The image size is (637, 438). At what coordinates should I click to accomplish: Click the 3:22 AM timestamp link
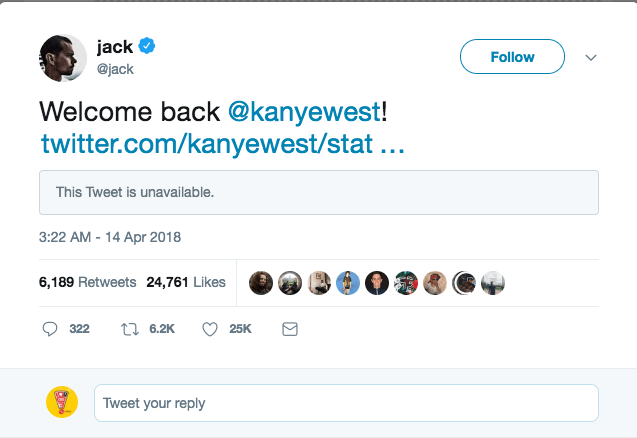click(x=110, y=237)
